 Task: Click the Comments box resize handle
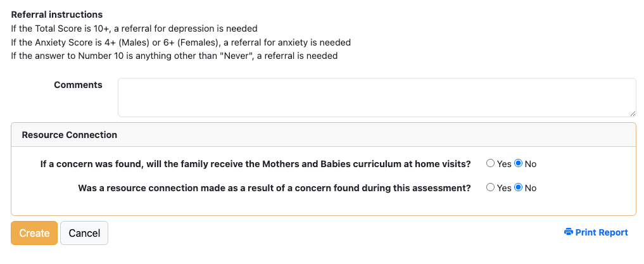coord(633,114)
